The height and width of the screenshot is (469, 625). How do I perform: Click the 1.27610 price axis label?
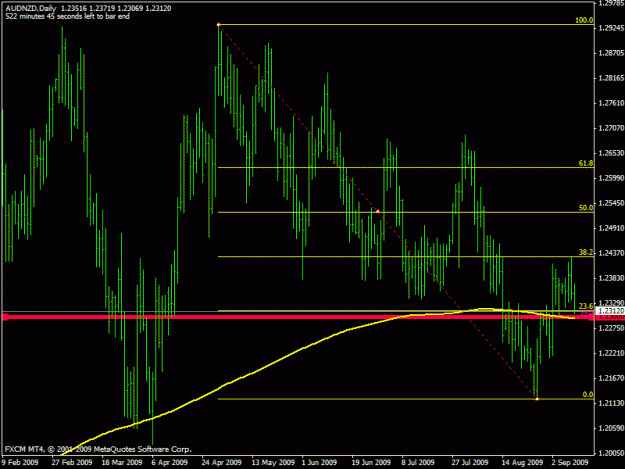pos(612,103)
